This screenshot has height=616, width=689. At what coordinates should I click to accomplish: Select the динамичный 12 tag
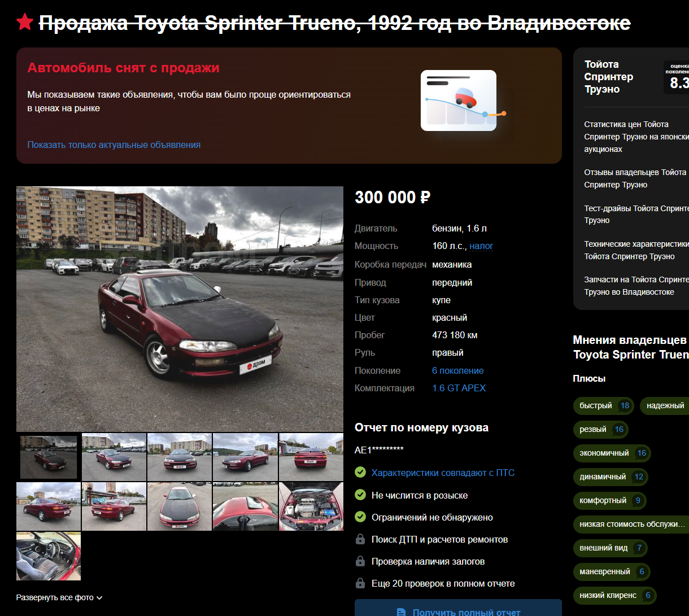click(x=610, y=477)
